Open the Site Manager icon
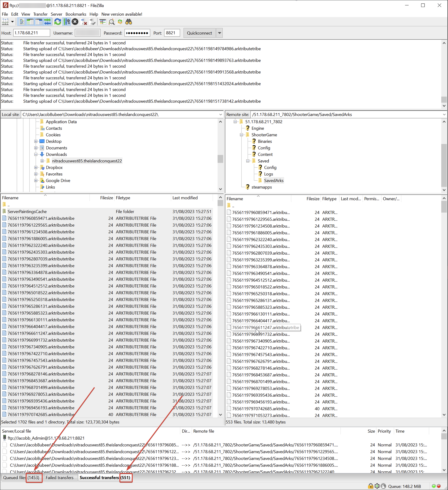The height and width of the screenshot is (490, 448). [x=5, y=22]
